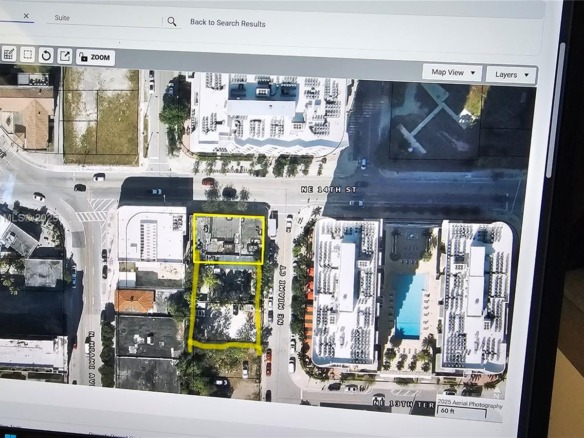Clear the field with the X icon
The image size is (584, 438).
point(26,16)
